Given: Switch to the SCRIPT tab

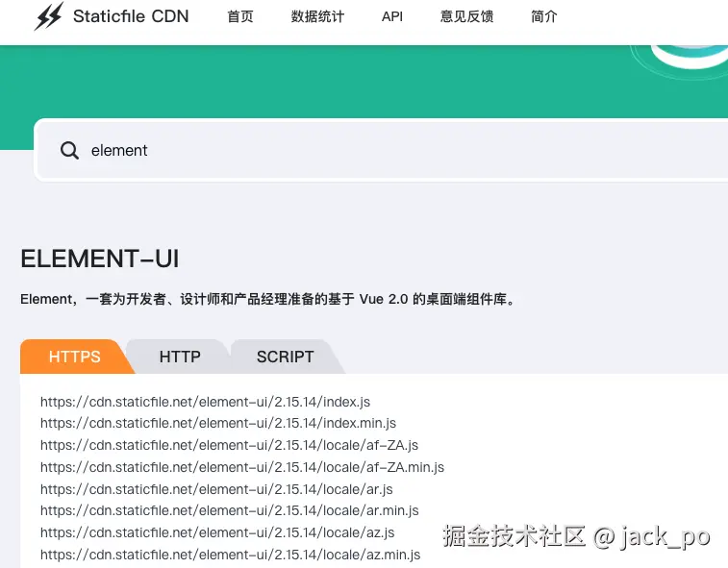Looking at the screenshot, I should (285, 357).
